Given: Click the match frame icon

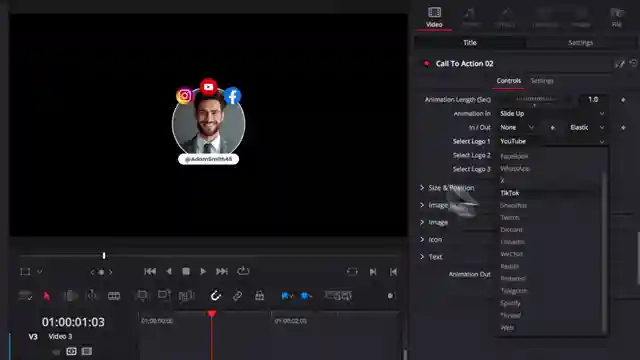Looking at the screenshot, I should [x=352, y=272].
